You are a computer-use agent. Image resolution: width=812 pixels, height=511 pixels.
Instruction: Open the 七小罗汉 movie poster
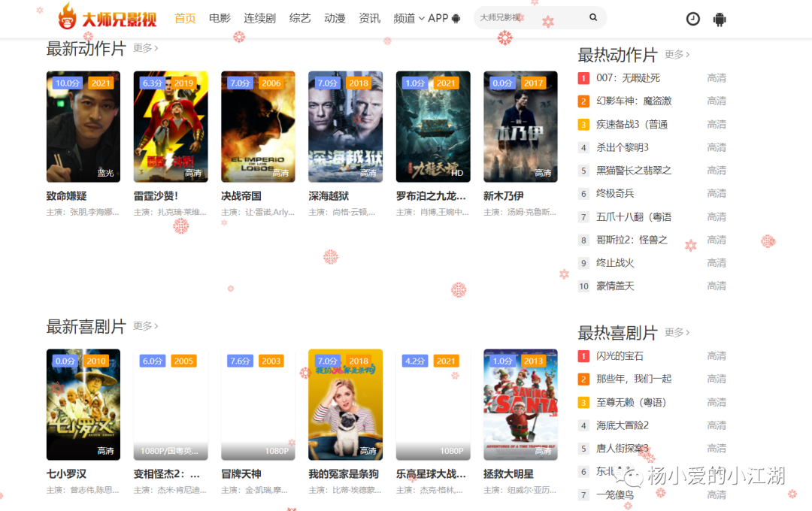point(83,404)
